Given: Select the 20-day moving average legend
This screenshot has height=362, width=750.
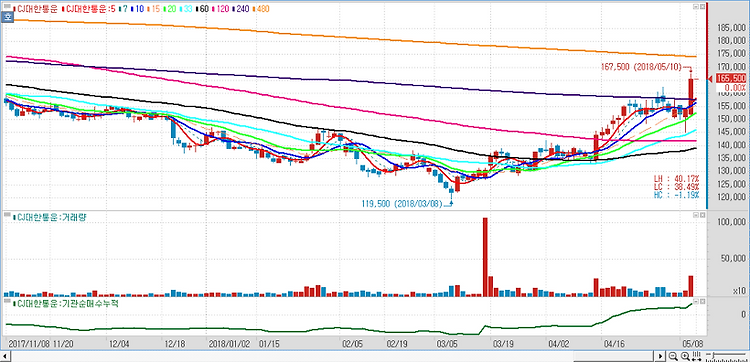Looking at the screenshot, I should (169, 9).
